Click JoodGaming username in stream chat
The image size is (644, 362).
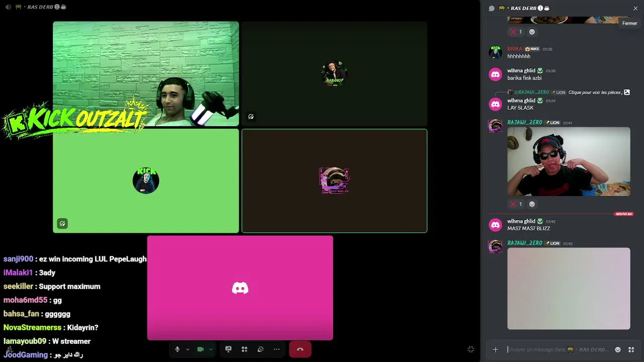[26, 355]
